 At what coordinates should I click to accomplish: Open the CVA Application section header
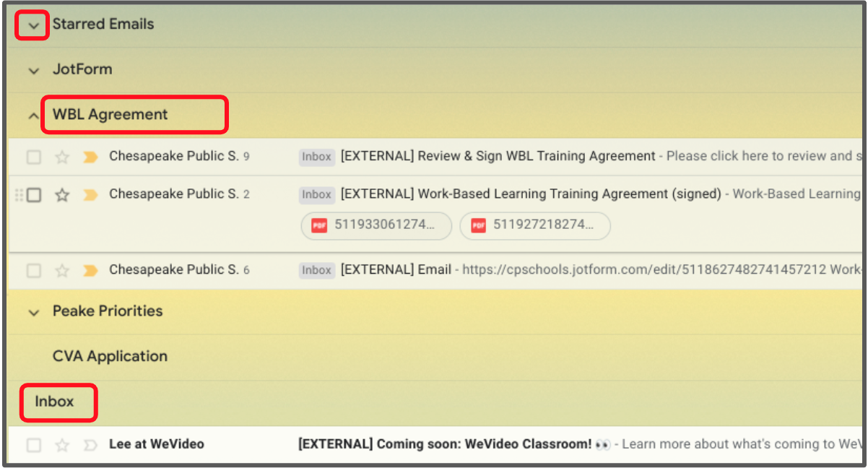(x=110, y=356)
